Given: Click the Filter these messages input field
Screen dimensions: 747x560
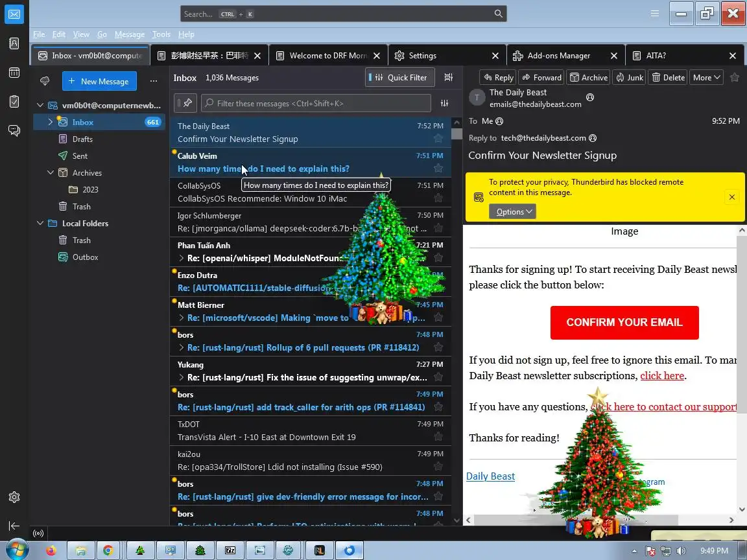Looking at the screenshot, I should [316, 103].
